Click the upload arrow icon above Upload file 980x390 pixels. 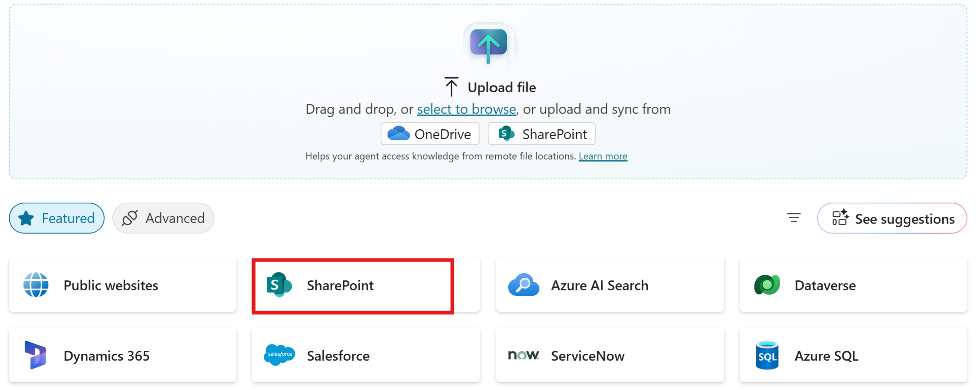tap(489, 45)
